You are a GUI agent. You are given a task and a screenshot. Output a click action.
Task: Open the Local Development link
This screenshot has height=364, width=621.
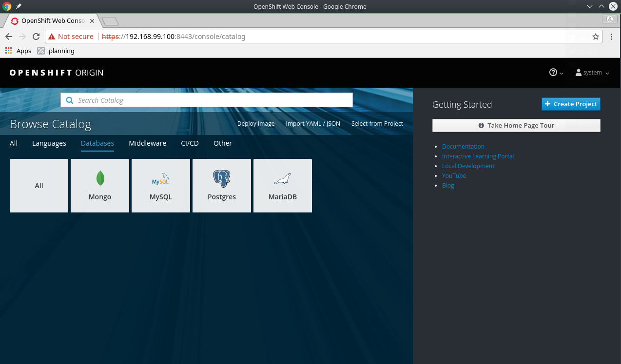[x=468, y=166]
